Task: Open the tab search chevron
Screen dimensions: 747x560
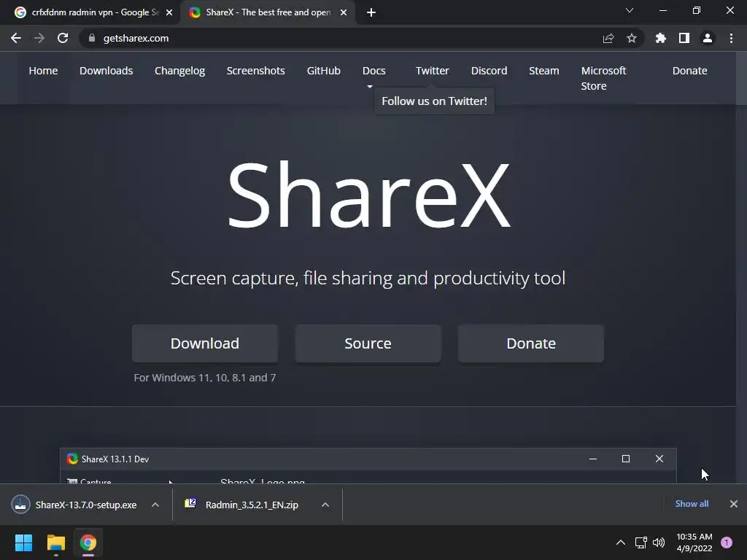Action: pyautogui.click(x=630, y=10)
